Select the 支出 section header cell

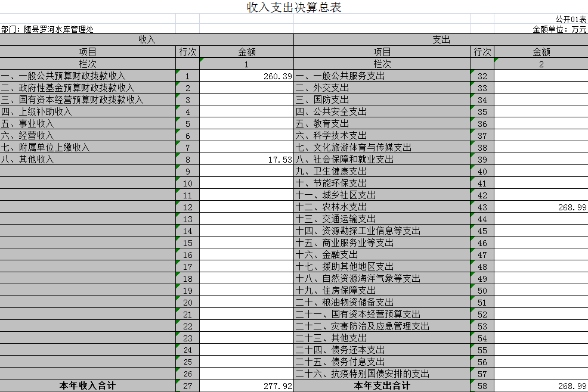[441, 40]
